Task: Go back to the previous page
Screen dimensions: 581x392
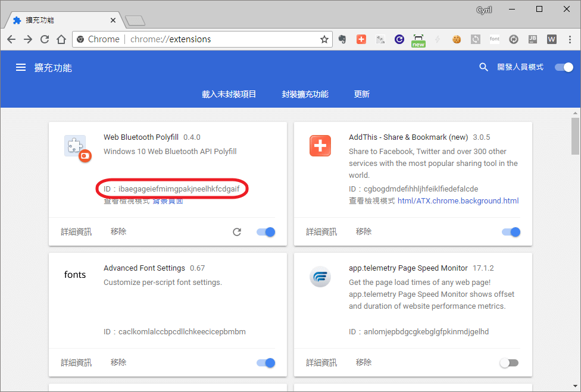Action: coord(11,39)
